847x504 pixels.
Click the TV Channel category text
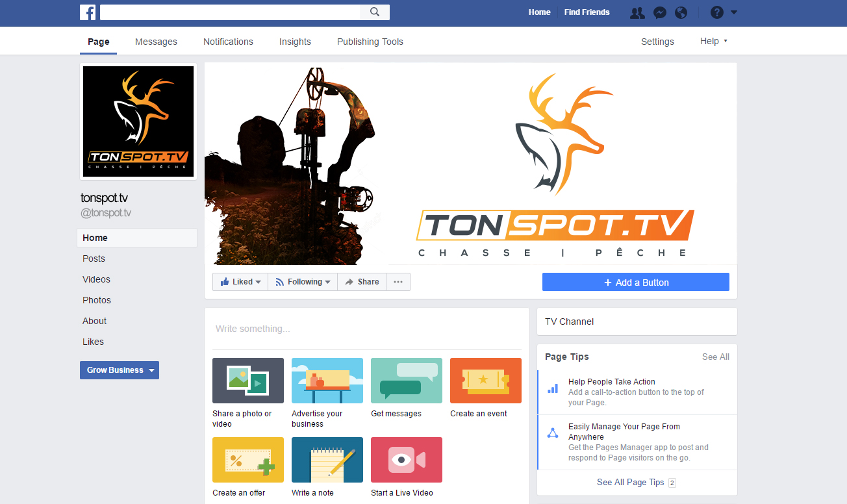pos(569,321)
